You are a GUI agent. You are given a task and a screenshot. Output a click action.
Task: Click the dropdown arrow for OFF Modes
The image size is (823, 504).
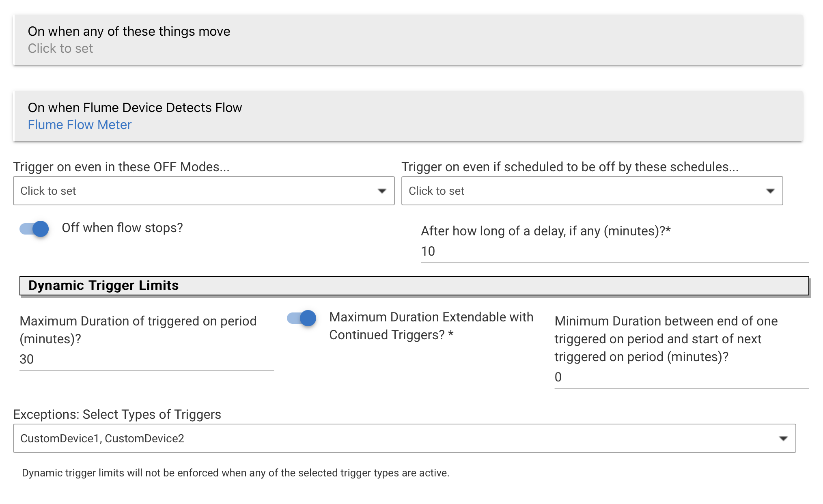click(x=381, y=191)
